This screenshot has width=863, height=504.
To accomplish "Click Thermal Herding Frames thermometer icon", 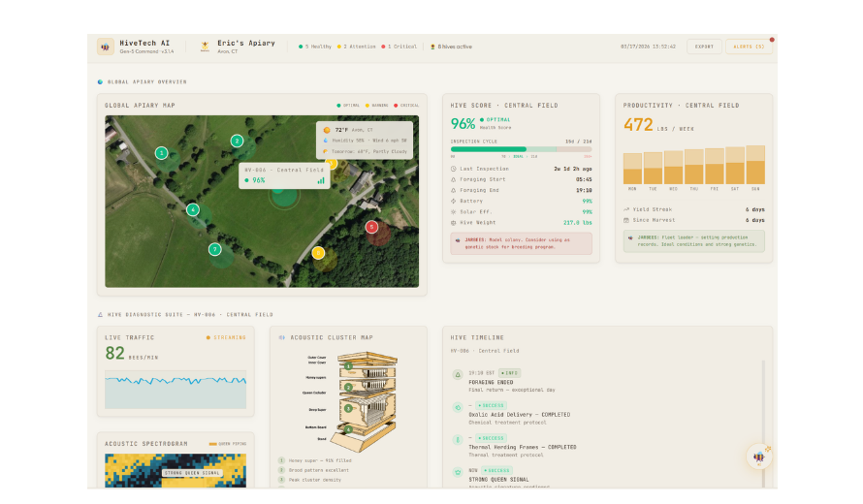I will point(458,440).
